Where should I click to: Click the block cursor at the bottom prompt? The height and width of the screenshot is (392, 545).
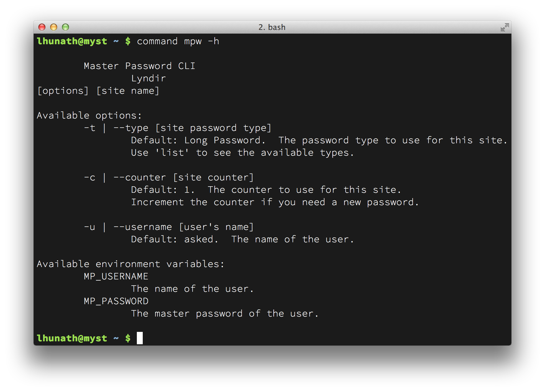pos(140,338)
